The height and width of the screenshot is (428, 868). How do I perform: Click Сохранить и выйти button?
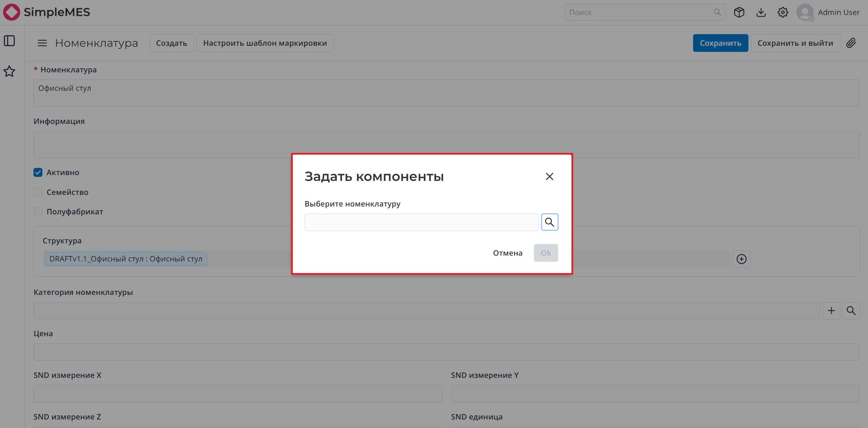point(795,43)
